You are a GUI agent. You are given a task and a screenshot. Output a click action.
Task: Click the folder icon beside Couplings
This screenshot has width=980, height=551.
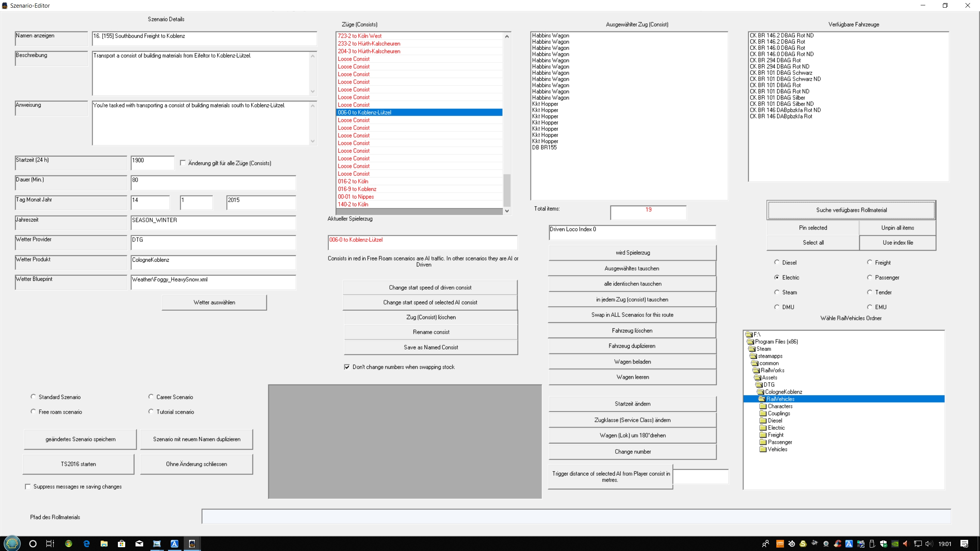pyautogui.click(x=763, y=413)
